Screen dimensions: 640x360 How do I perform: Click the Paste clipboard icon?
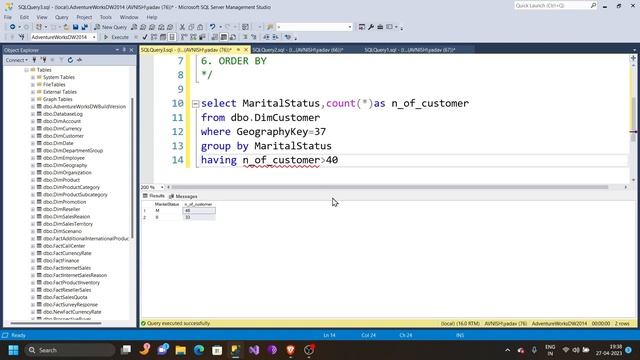click(x=200, y=27)
